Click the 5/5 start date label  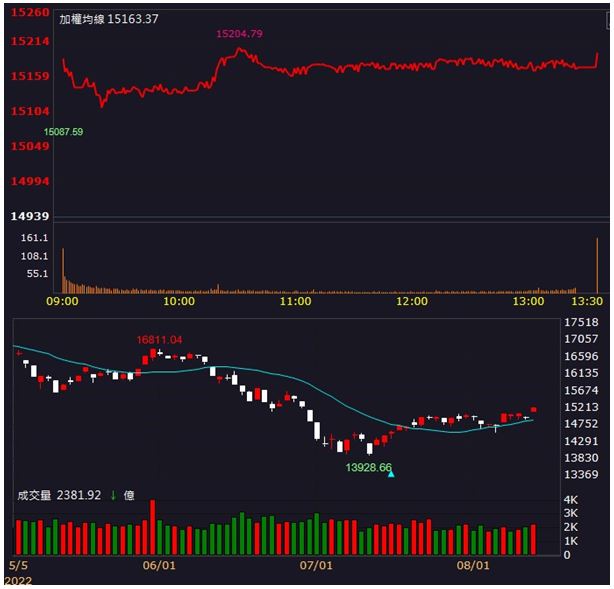point(19,565)
